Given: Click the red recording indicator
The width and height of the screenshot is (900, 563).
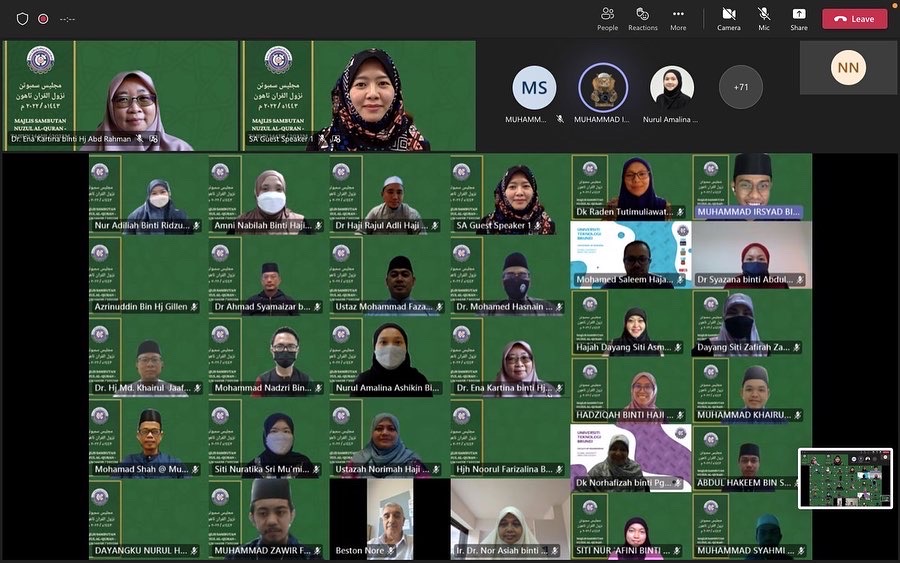Looking at the screenshot, I should pyautogui.click(x=43, y=19).
